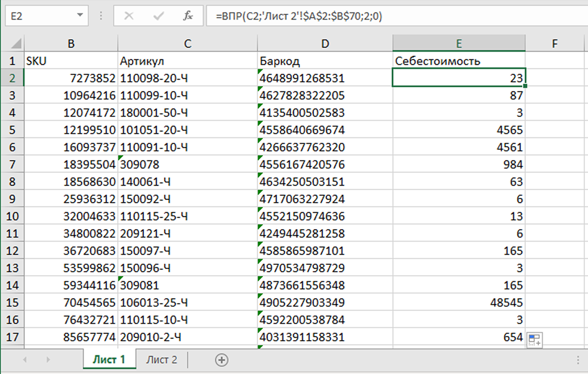The width and height of the screenshot is (588, 374).
Task: Select cell with value 48545
Action: (458, 302)
